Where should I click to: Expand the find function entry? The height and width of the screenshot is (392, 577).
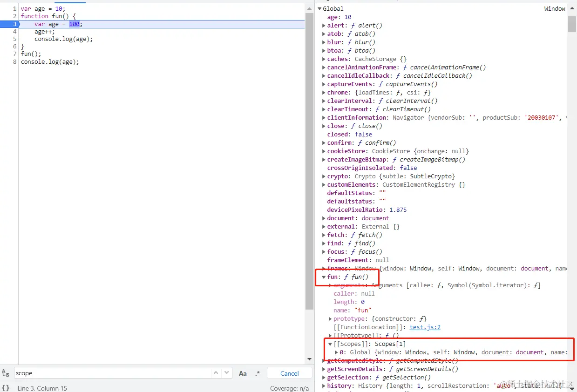tap(324, 243)
